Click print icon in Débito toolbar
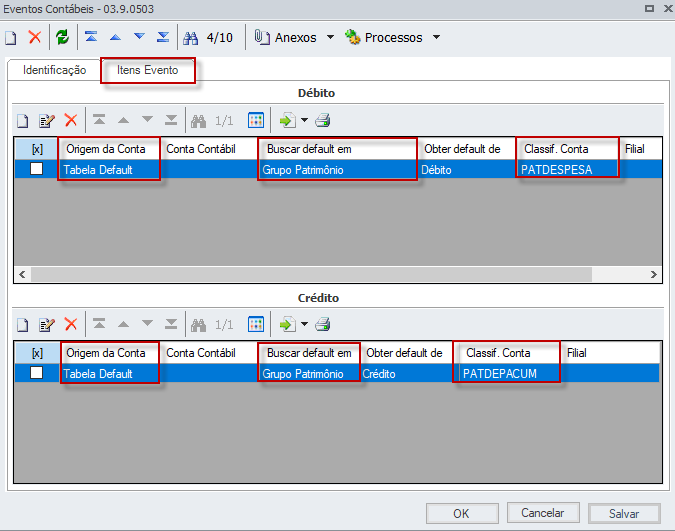This screenshot has width=675, height=531. point(322,120)
